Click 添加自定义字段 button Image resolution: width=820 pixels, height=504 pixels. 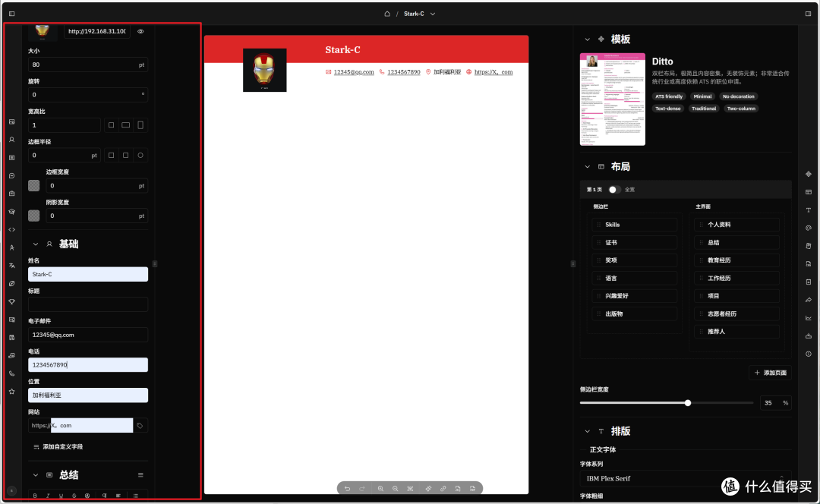[58, 447]
